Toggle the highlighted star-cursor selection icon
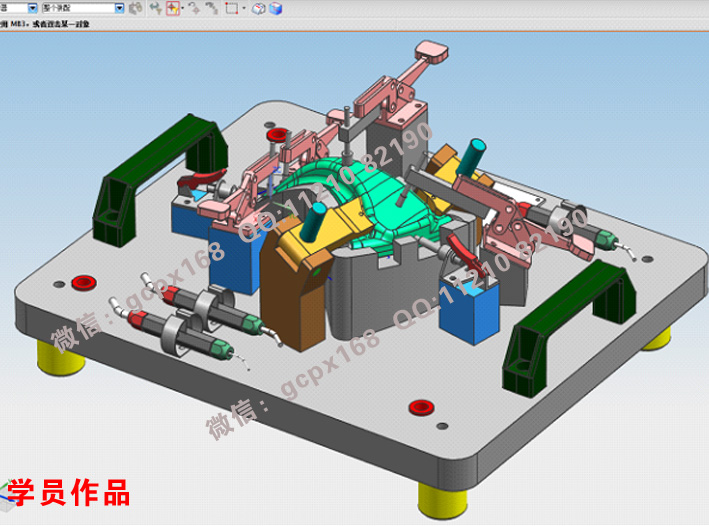 click(172, 8)
